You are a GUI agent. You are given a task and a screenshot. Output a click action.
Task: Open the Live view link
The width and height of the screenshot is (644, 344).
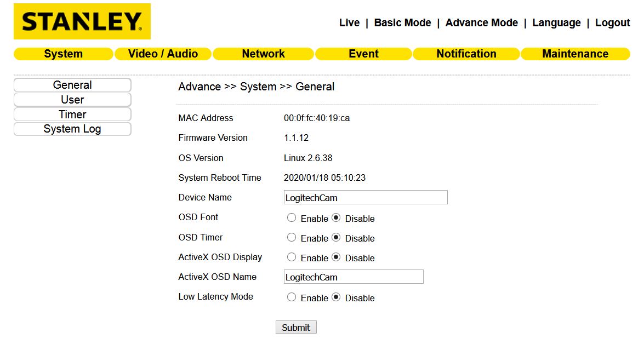[x=349, y=22]
